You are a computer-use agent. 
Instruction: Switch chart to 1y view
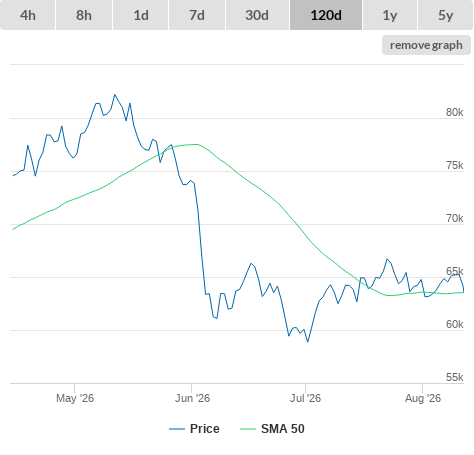390,15
